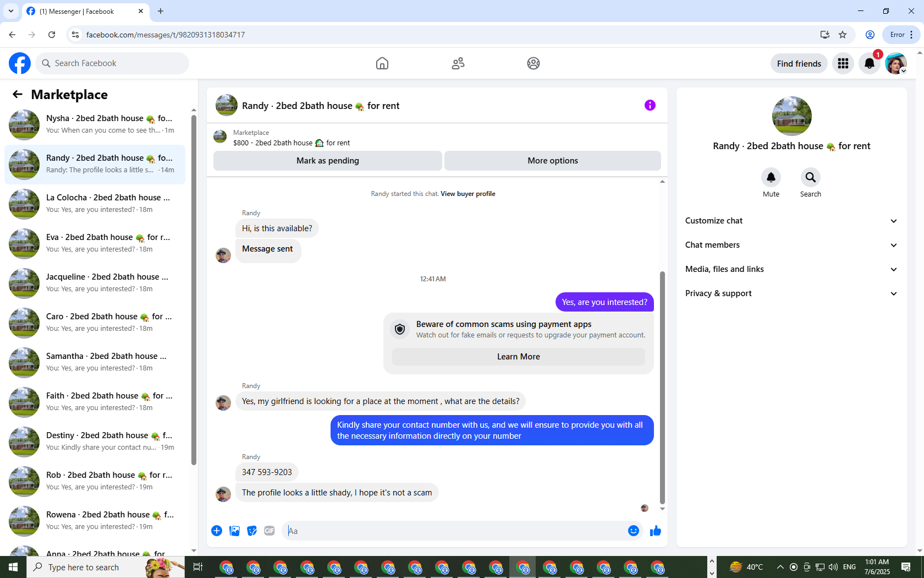Viewport: 924px width, 578px height.
Task: Show hidden system tray icons
Action: 780,567
